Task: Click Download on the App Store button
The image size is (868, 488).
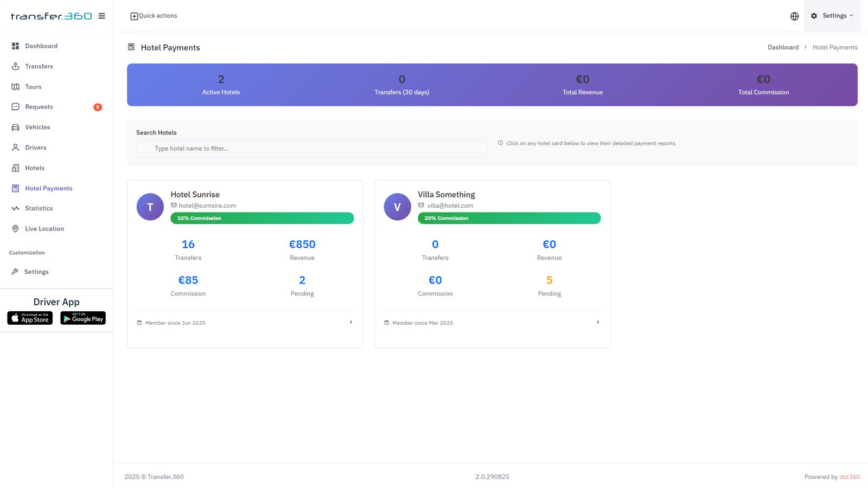Action: coord(30,318)
